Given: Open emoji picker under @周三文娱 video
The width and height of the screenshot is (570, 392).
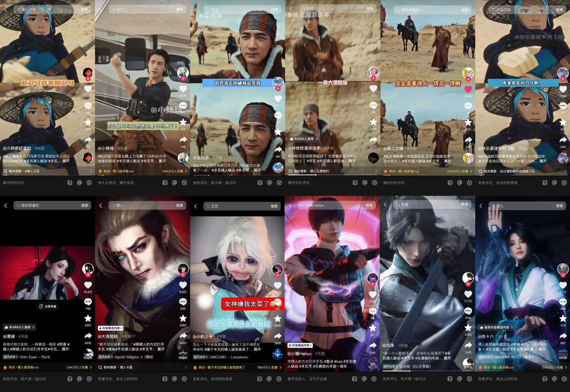Looking at the screenshot, I should coord(469,182).
